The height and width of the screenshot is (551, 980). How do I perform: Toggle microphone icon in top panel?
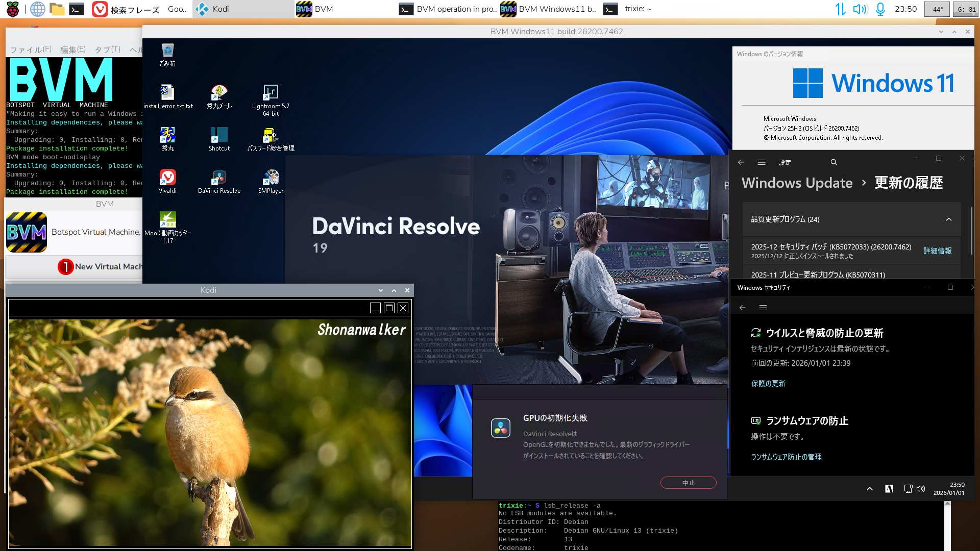click(880, 9)
